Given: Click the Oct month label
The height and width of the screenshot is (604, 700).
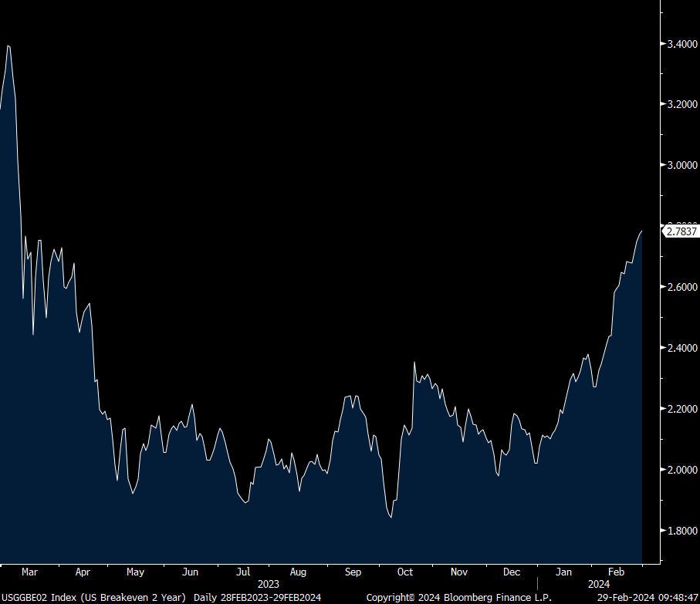Looking at the screenshot, I should [x=405, y=572].
